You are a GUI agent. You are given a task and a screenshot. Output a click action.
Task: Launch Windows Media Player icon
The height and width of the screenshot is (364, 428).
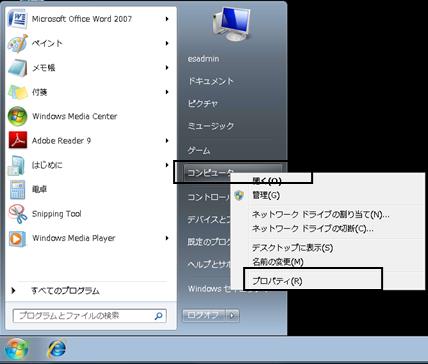coord(17,238)
